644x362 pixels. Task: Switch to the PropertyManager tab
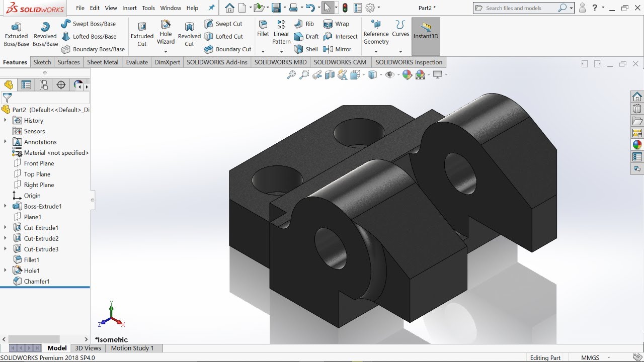pyautogui.click(x=26, y=85)
